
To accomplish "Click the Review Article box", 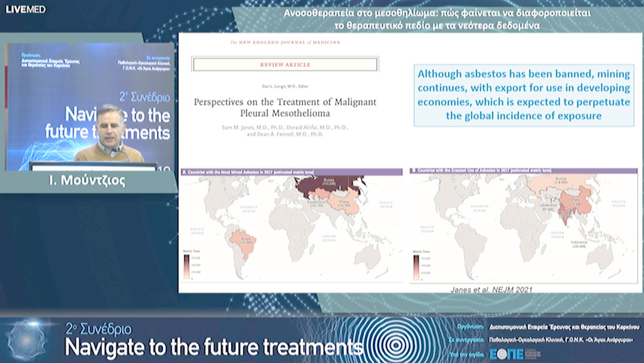I will pyautogui.click(x=285, y=64).
